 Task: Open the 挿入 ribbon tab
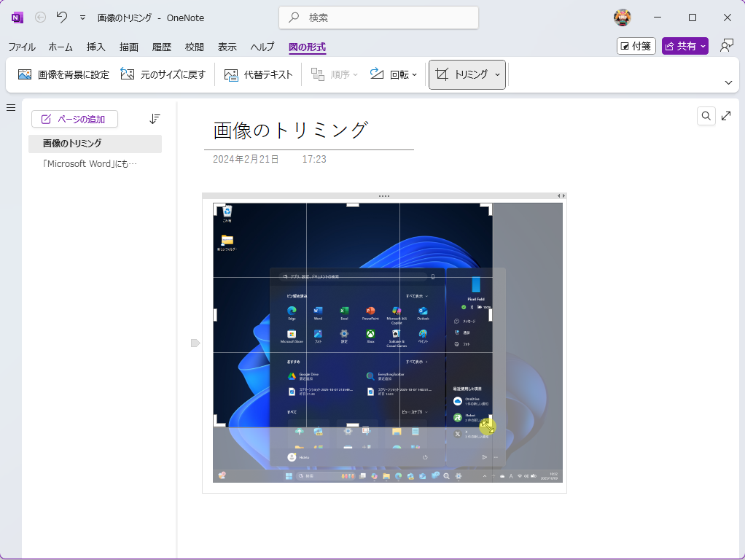coord(95,47)
